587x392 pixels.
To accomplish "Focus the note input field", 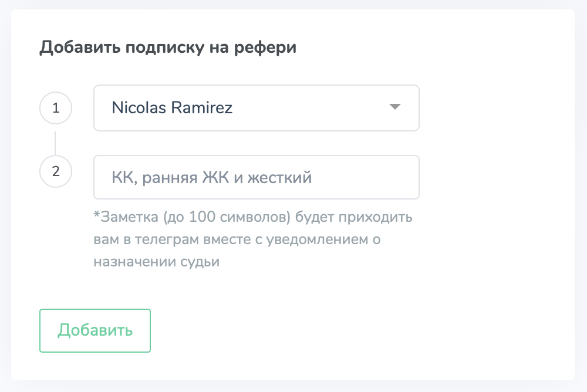I will (257, 177).
